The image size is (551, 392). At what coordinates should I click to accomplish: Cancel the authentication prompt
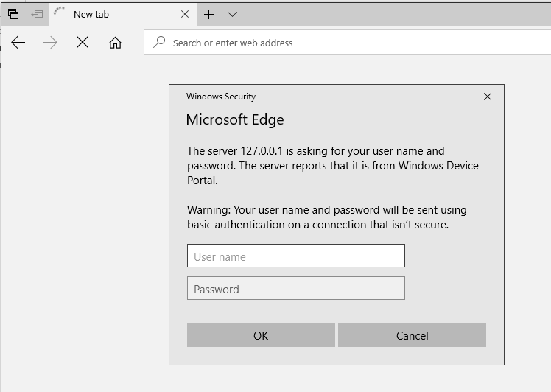point(412,335)
